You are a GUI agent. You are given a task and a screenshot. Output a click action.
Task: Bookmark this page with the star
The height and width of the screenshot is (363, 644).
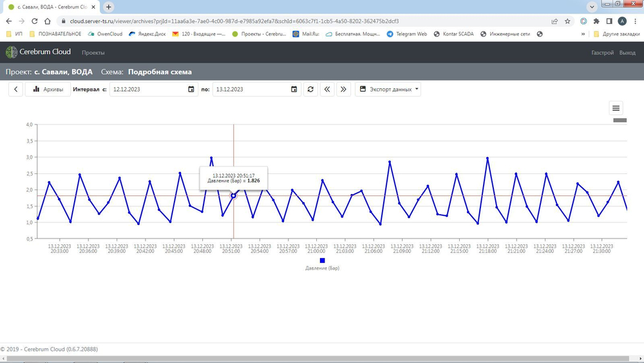pyautogui.click(x=567, y=21)
